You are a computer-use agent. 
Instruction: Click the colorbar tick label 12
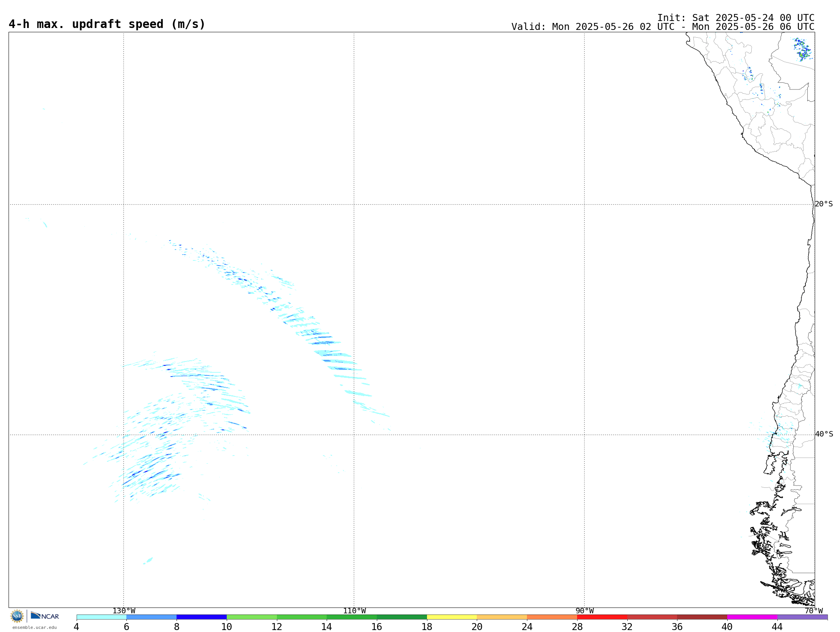pyautogui.click(x=277, y=627)
